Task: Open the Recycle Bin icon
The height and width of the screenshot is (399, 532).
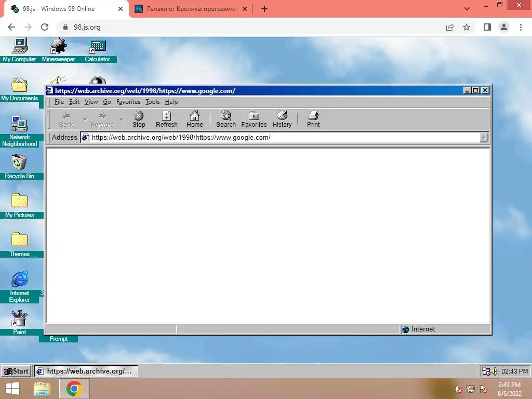Action: tap(19, 167)
